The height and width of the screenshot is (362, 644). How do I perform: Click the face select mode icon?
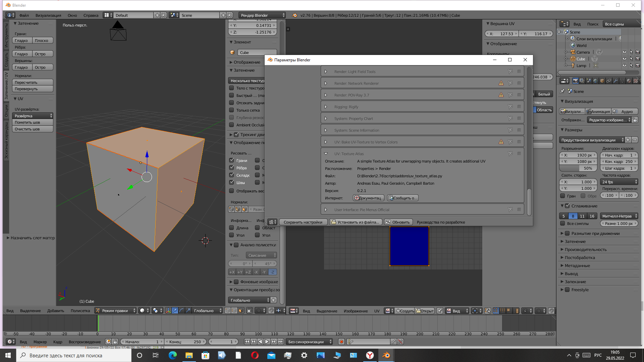pos(241,311)
